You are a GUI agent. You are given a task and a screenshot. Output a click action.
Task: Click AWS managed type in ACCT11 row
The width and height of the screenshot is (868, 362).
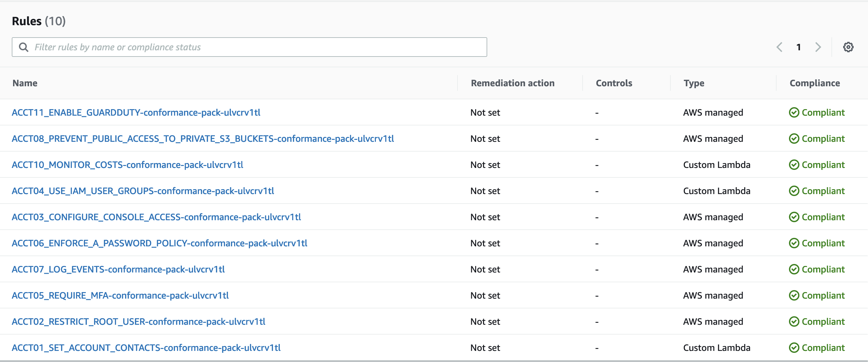tap(713, 113)
